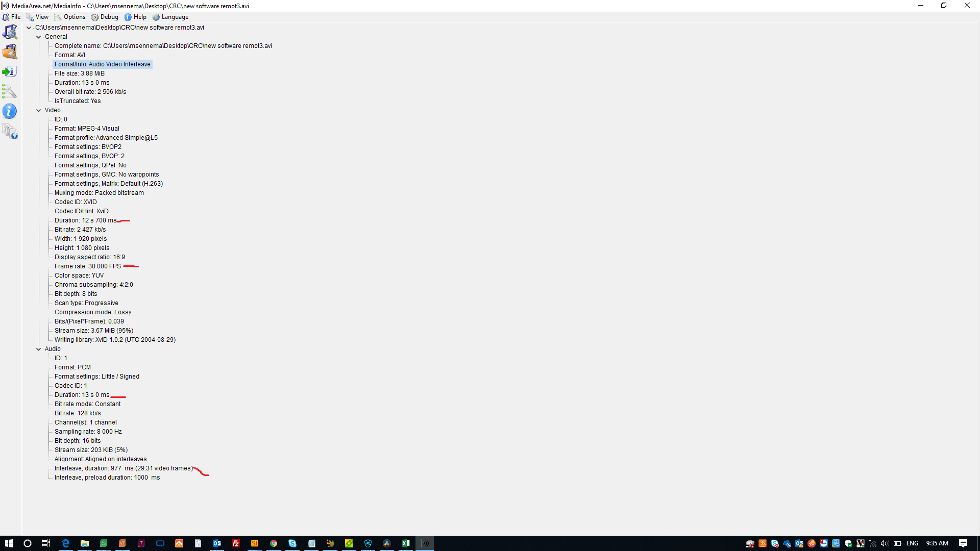The image size is (980, 551).
Task: Open Google Chrome from the taskbar
Action: pos(274,543)
